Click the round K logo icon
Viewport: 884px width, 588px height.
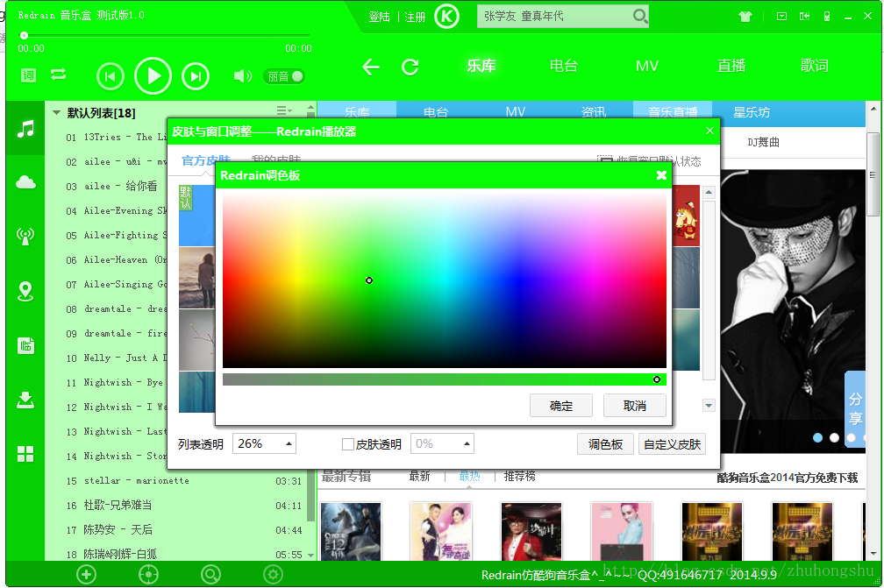pyautogui.click(x=446, y=17)
